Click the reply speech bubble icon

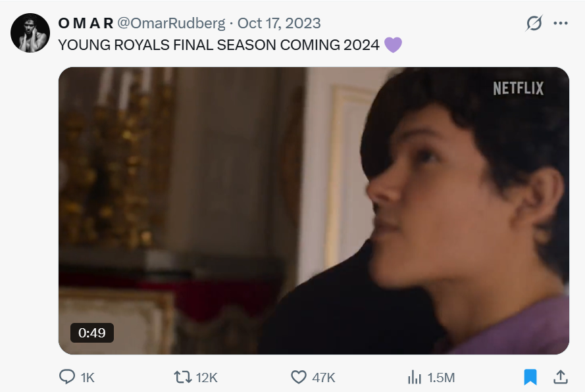(67, 377)
